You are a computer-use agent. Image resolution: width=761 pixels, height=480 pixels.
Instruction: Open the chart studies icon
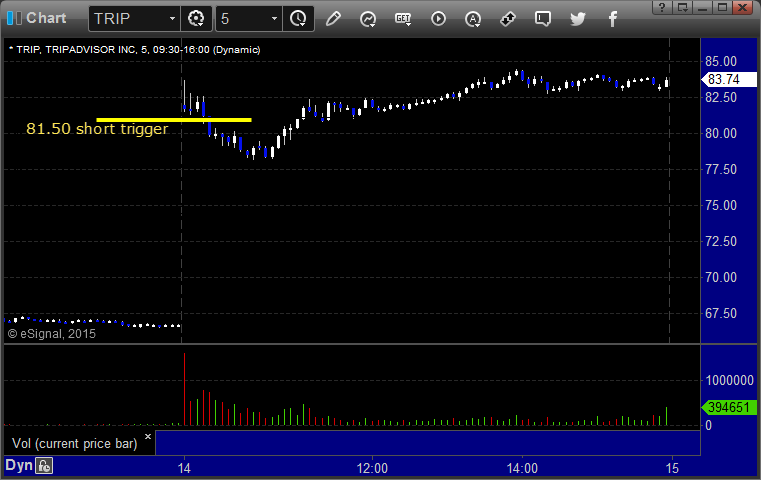tap(368, 19)
